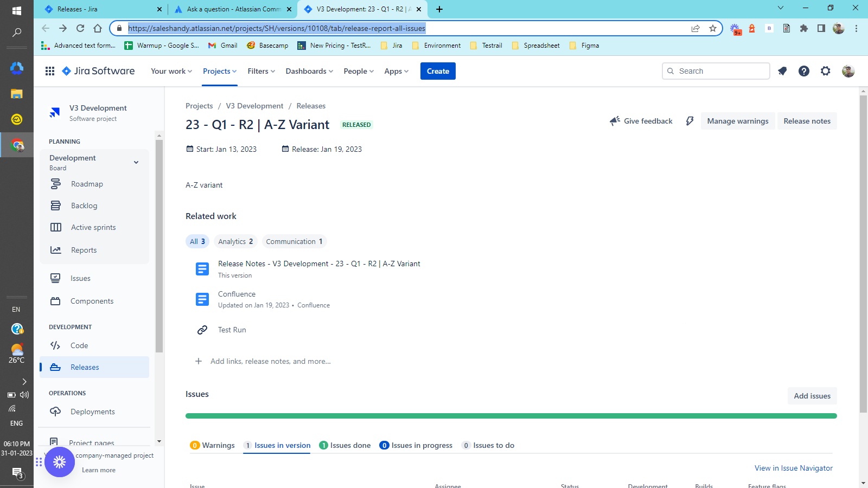Click the Release notes button
The height and width of the screenshot is (488, 868).
[x=807, y=121]
